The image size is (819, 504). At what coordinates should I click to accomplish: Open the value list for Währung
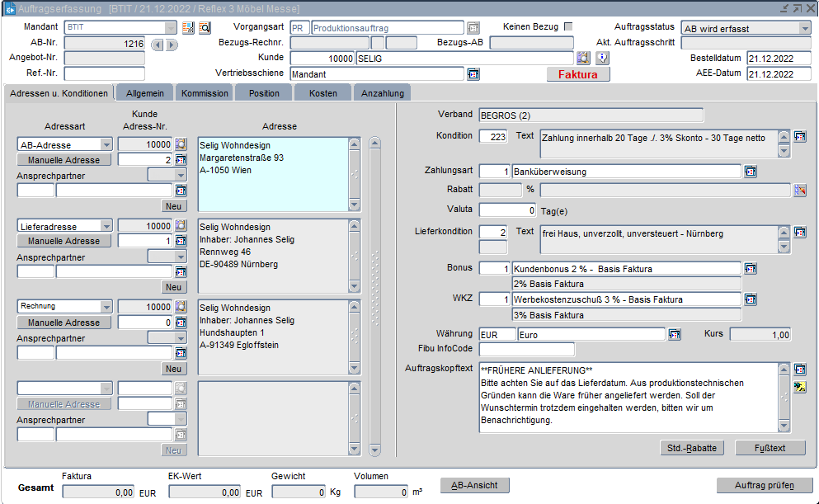pyautogui.click(x=674, y=334)
